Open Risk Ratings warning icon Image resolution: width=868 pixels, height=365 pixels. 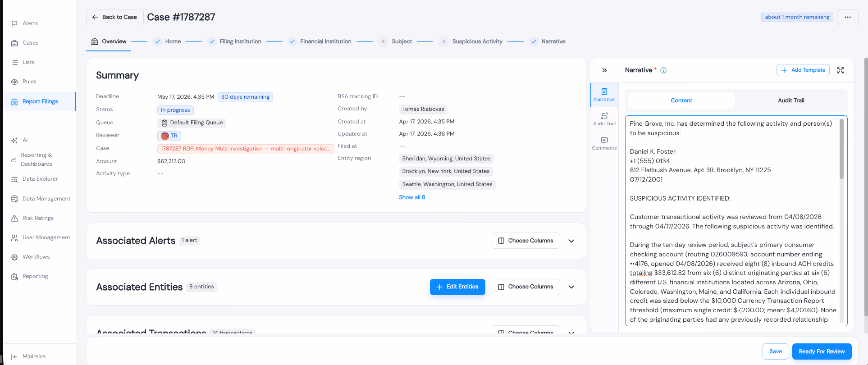click(14, 218)
